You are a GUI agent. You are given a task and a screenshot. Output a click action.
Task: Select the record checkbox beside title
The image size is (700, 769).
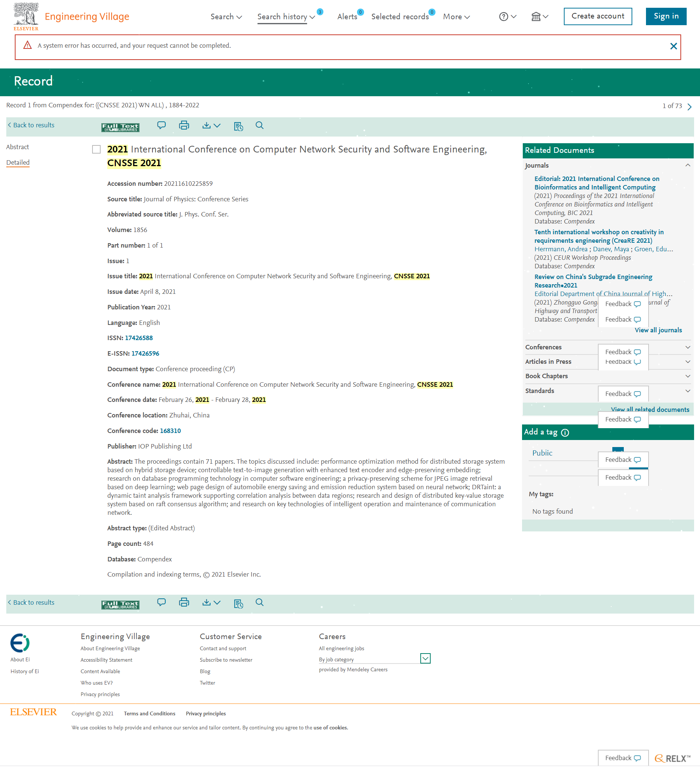pos(97,150)
